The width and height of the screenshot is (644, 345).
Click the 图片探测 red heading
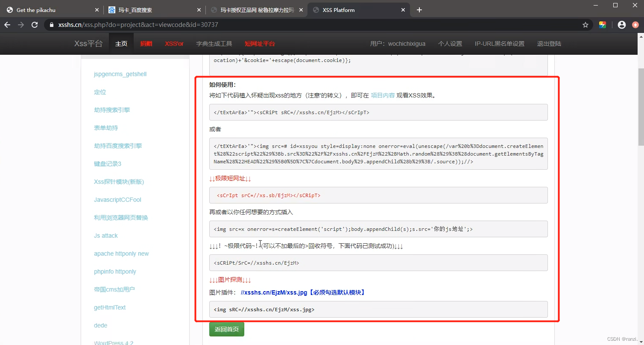tap(230, 280)
